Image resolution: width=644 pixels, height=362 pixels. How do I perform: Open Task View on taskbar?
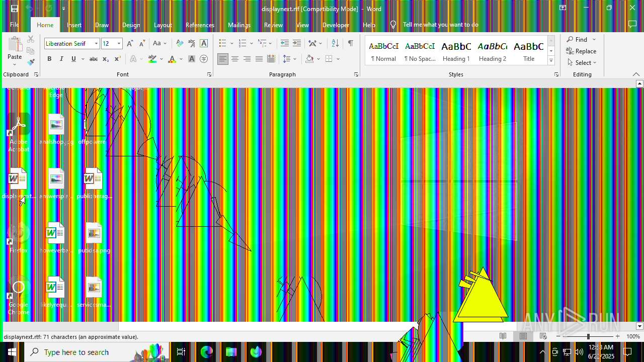click(181, 352)
